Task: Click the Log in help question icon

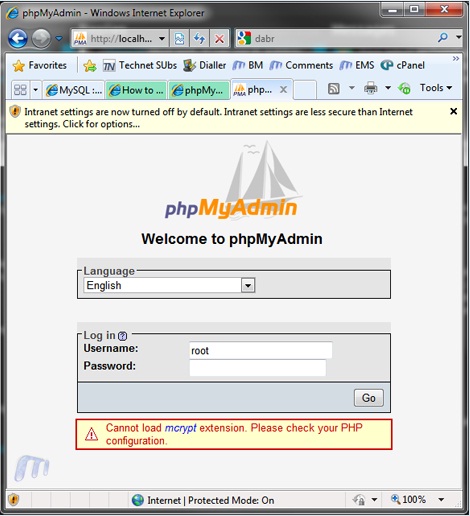Action: (x=123, y=336)
